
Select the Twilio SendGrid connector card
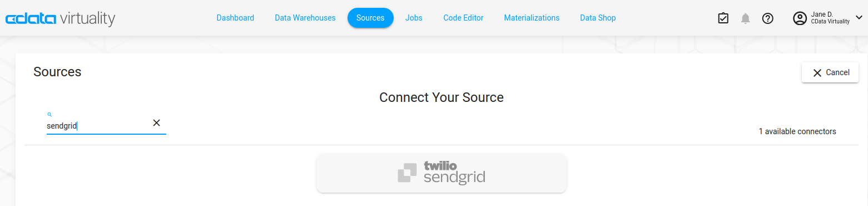pyautogui.click(x=442, y=173)
